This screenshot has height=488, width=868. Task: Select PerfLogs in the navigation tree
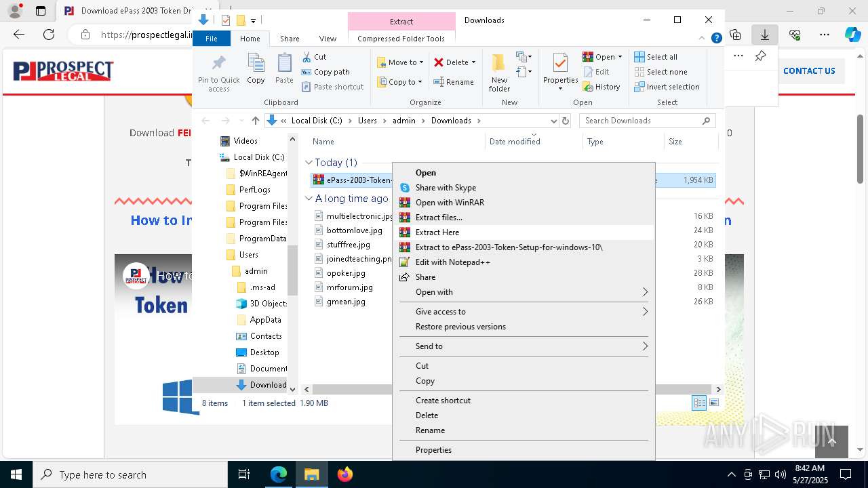(x=255, y=190)
